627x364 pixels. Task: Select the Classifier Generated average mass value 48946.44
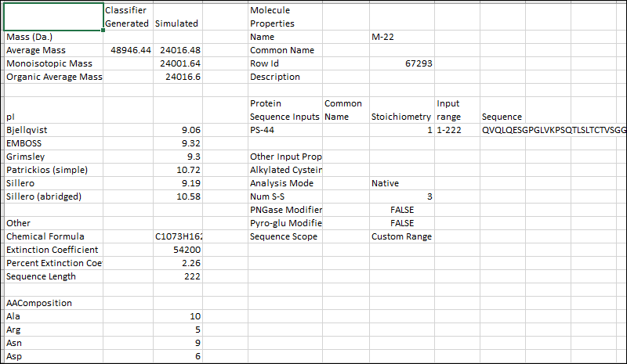pos(127,50)
